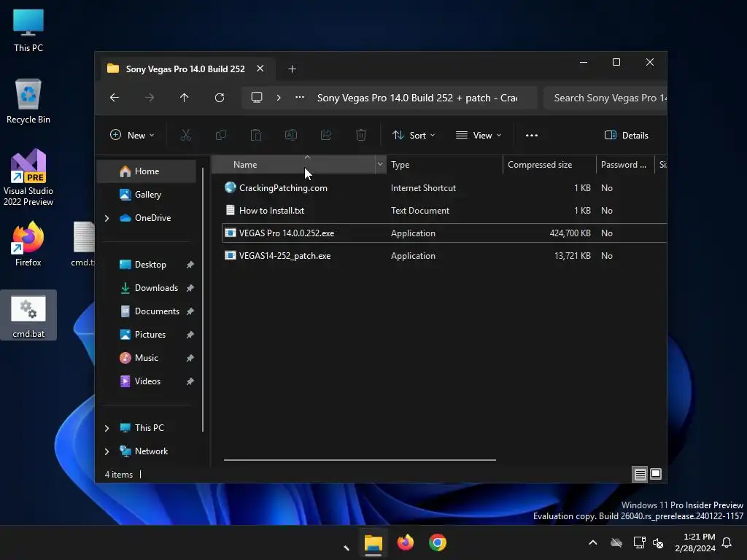Launch Firefox from the taskbar
This screenshot has width=747, height=560.
pos(406,542)
